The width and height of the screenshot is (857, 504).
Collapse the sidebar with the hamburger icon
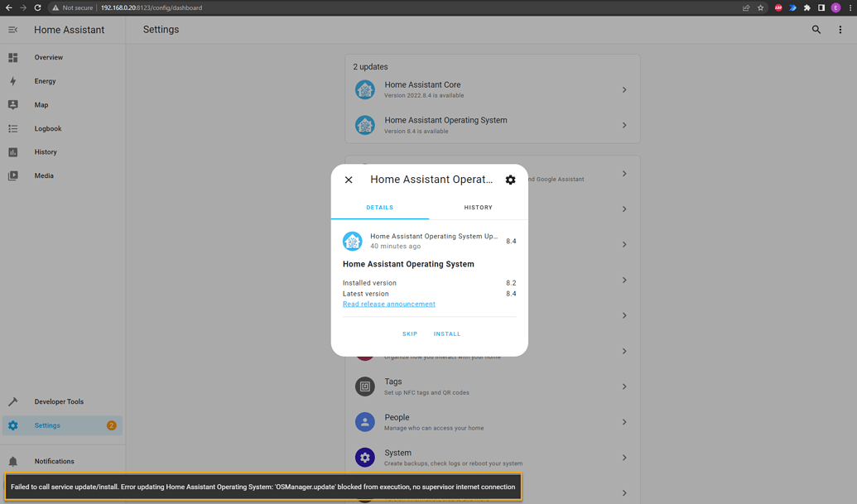(12, 29)
